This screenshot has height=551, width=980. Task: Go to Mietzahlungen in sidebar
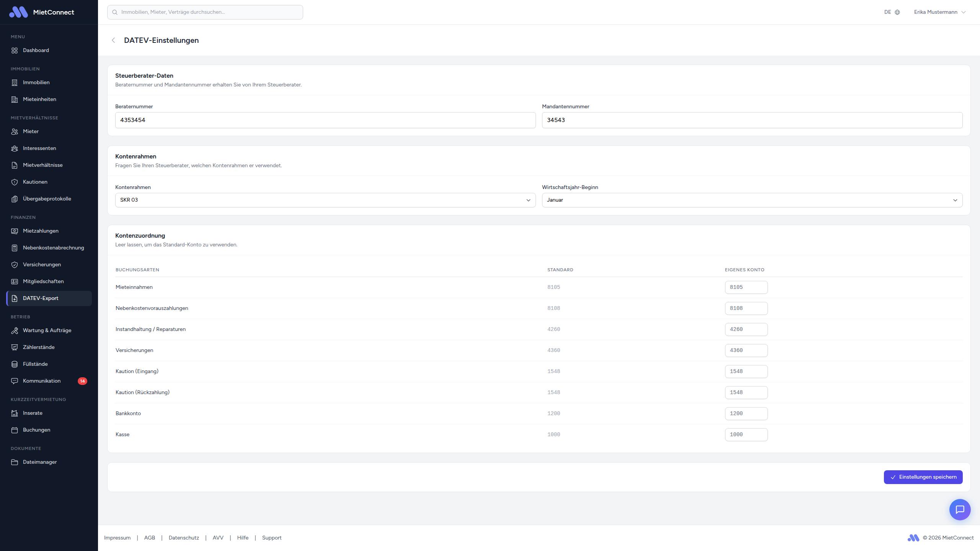click(41, 231)
